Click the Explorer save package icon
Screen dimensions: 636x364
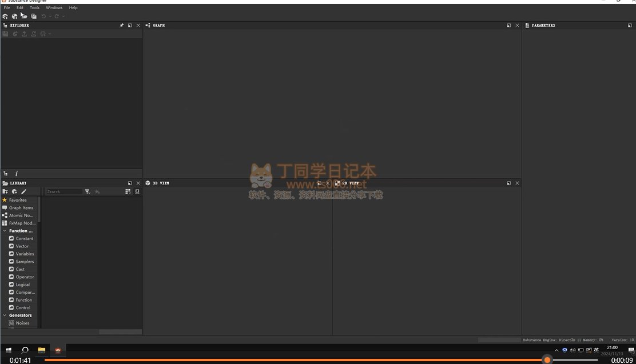tap(5, 34)
